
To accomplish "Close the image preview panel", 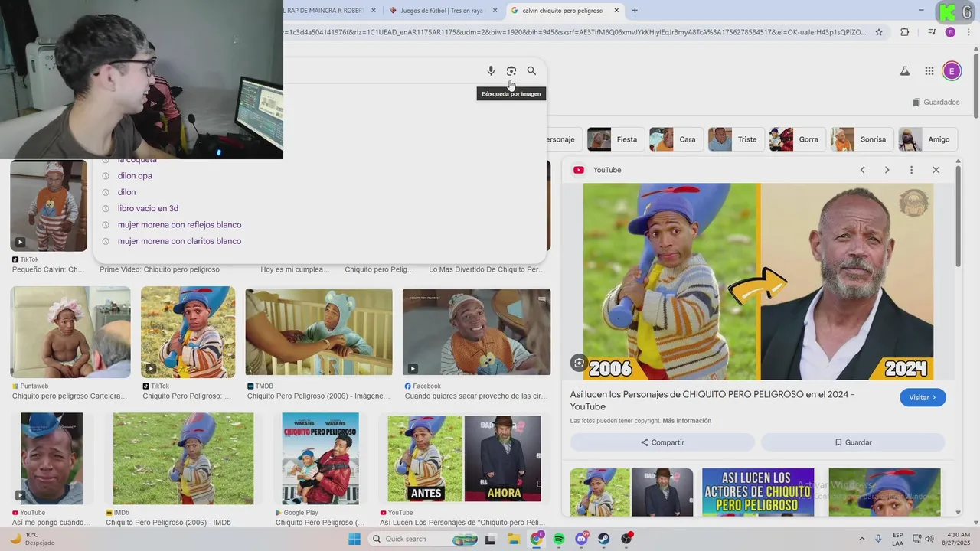I will click(936, 170).
